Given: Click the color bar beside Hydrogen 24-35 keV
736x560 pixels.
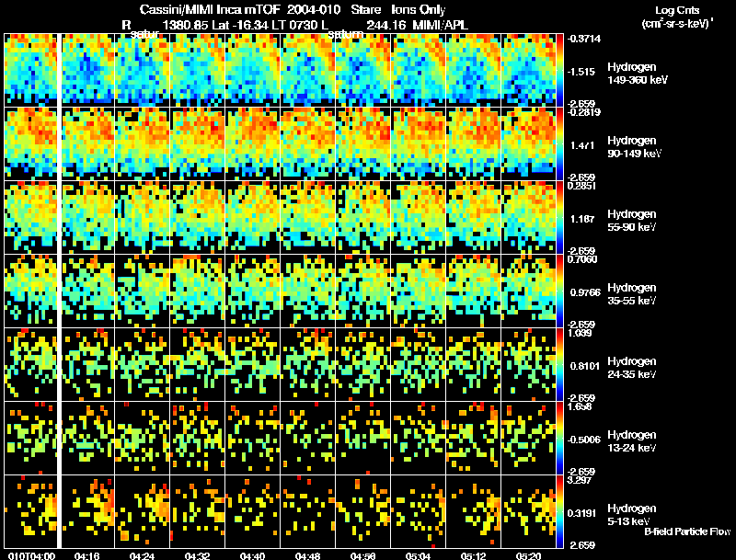Looking at the screenshot, I should (x=559, y=364).
